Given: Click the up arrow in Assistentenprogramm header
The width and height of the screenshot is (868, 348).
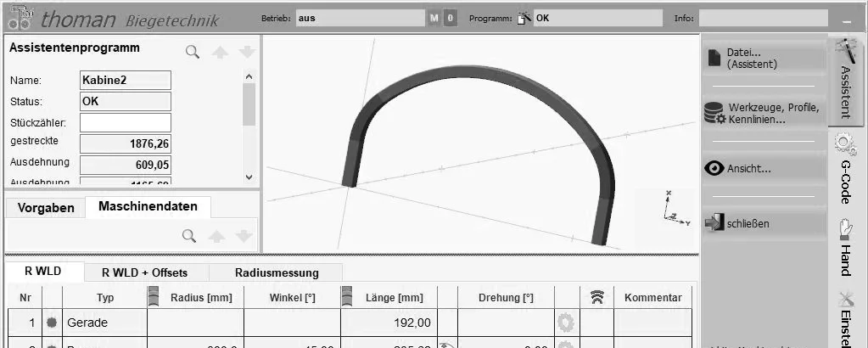Looking at the screenshot, I should [220, 53].
